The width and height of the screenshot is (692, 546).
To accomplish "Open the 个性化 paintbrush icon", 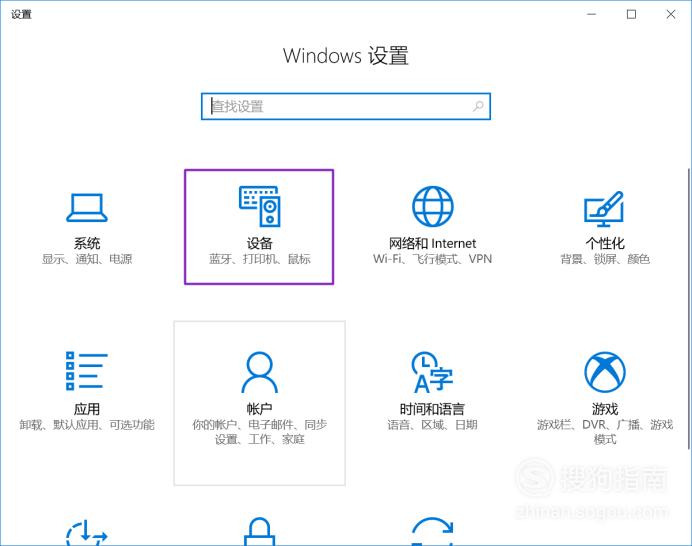I will pyautogui.click(x=604, y=208).
